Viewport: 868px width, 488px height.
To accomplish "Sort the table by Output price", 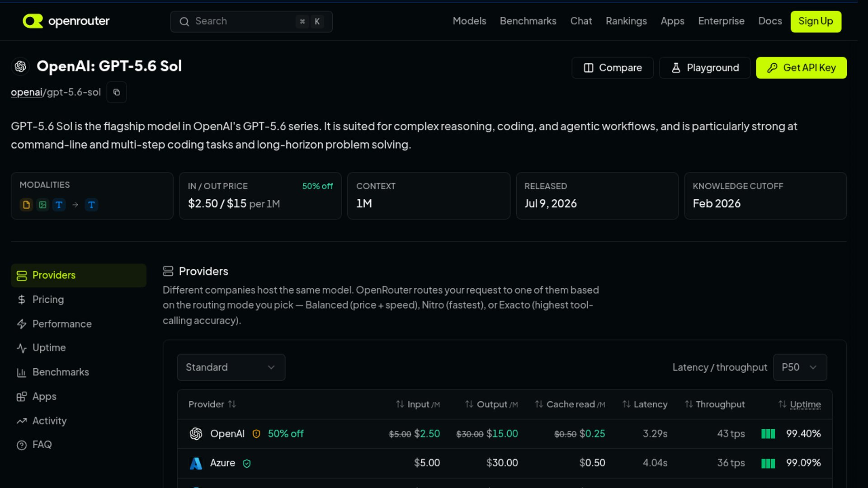I will [491, 404].
